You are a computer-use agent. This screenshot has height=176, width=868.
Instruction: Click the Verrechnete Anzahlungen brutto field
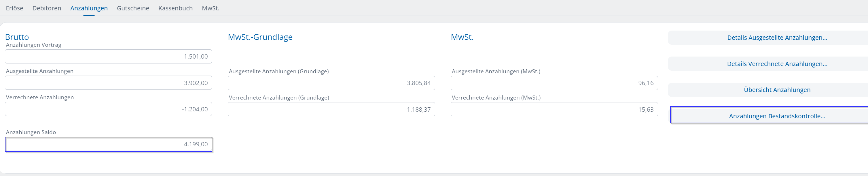pyautogui.click(x=108, y=109)
